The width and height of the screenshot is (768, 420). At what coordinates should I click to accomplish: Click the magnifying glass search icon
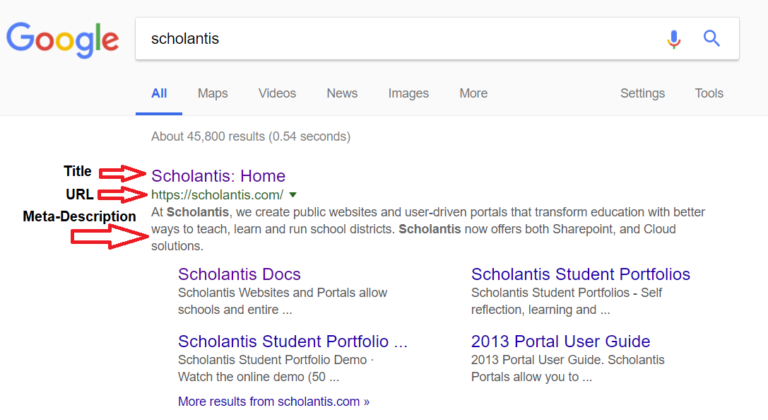click(712, 39)
